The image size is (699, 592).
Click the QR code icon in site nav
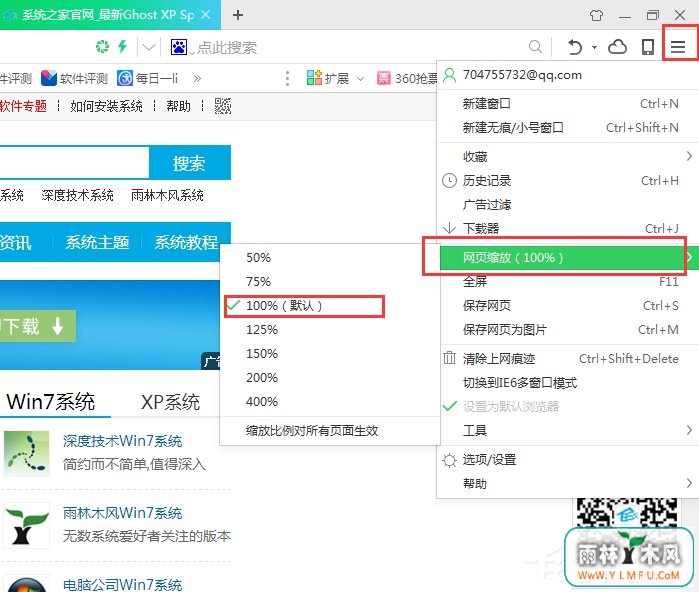click(223, 106)
